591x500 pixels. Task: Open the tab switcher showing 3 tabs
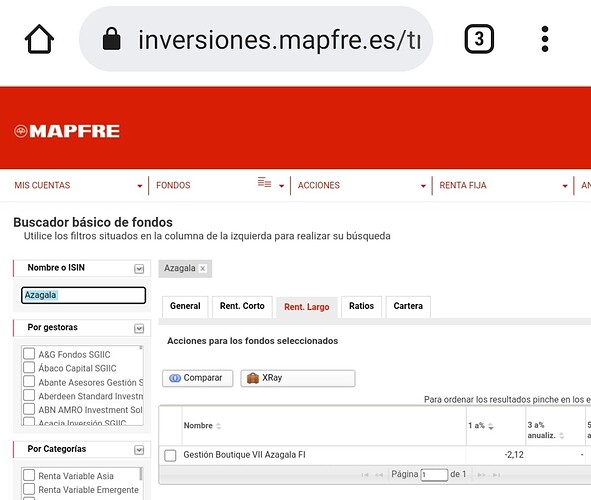coord(479,39)
